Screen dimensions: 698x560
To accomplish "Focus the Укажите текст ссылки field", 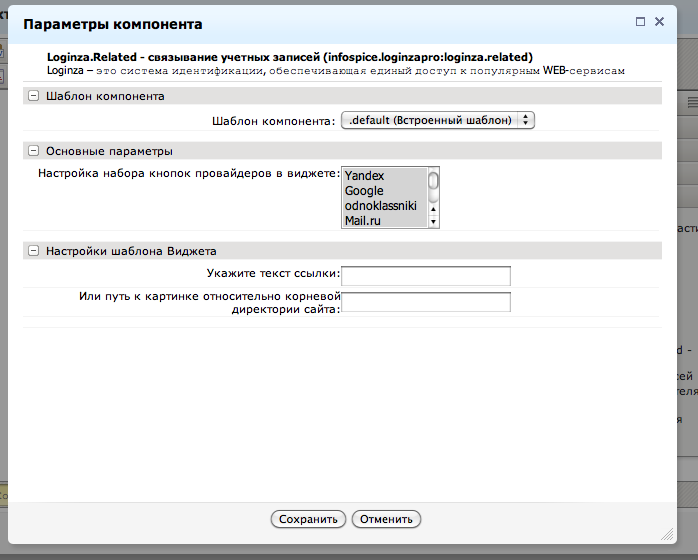I will (426, 276).
